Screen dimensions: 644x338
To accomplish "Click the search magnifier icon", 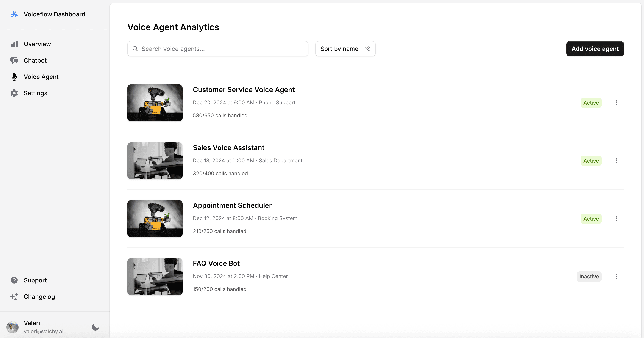I will point(135,49).
